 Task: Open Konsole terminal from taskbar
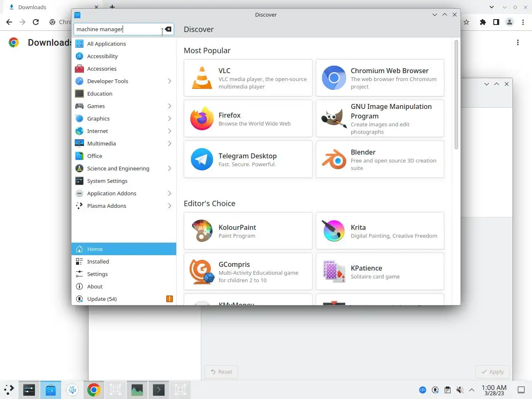coord(159,389)
